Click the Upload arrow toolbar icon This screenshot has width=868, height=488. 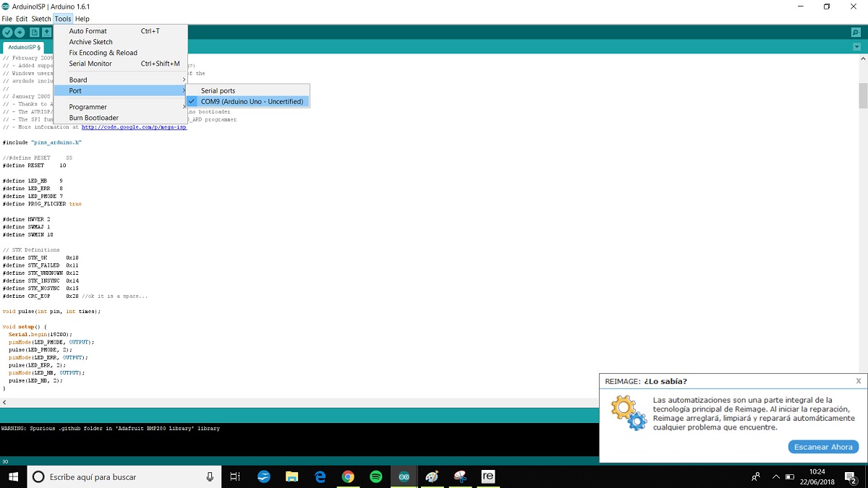coord(20,33)
